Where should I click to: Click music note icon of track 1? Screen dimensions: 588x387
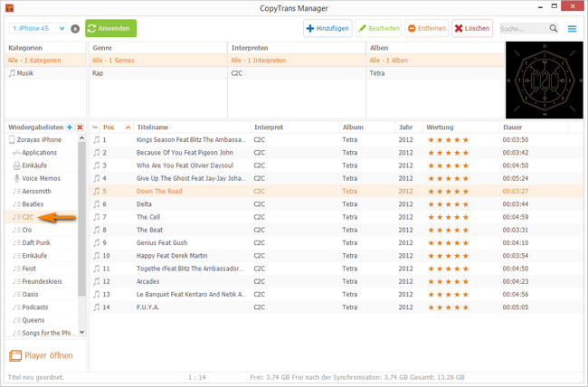(x=97, y=140)
